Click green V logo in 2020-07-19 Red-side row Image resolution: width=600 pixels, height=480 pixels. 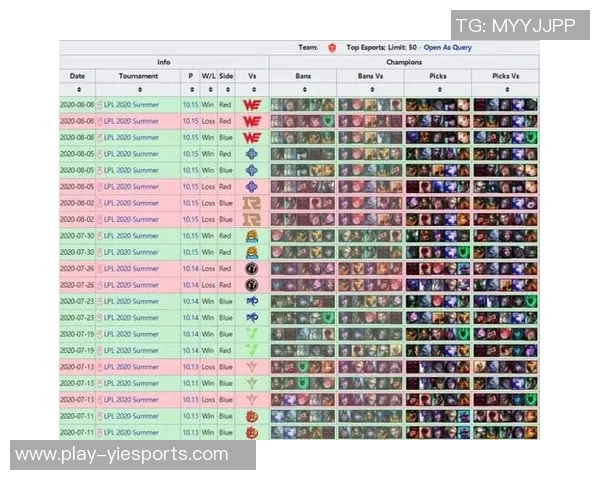252,350
